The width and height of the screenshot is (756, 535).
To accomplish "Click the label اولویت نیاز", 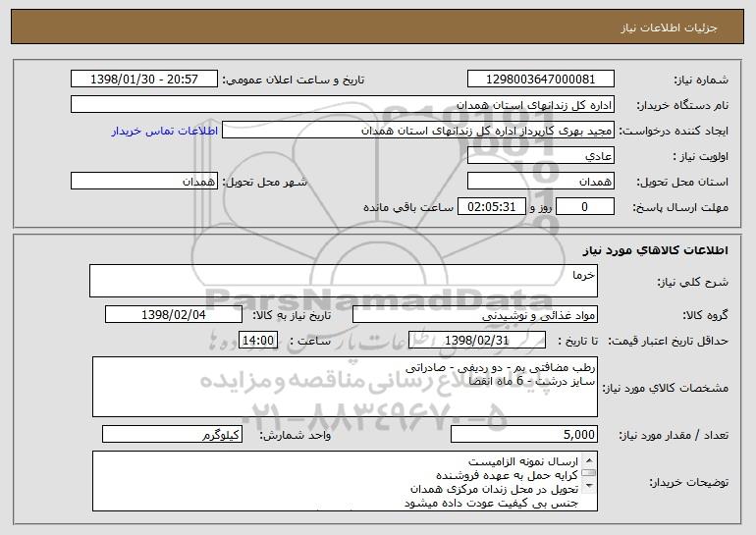I will (x=701, y=157).
